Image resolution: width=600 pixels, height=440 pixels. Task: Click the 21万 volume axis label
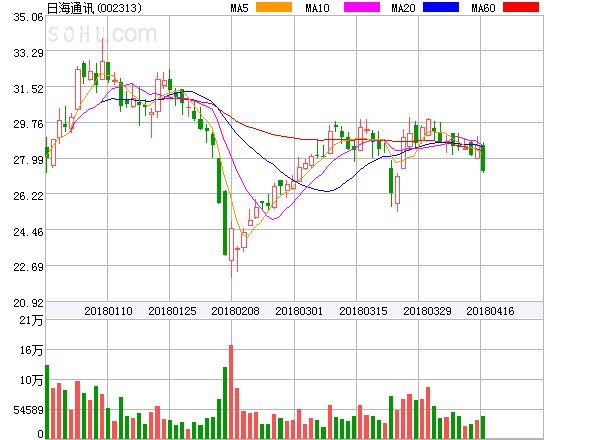click(x=31, y=320)
